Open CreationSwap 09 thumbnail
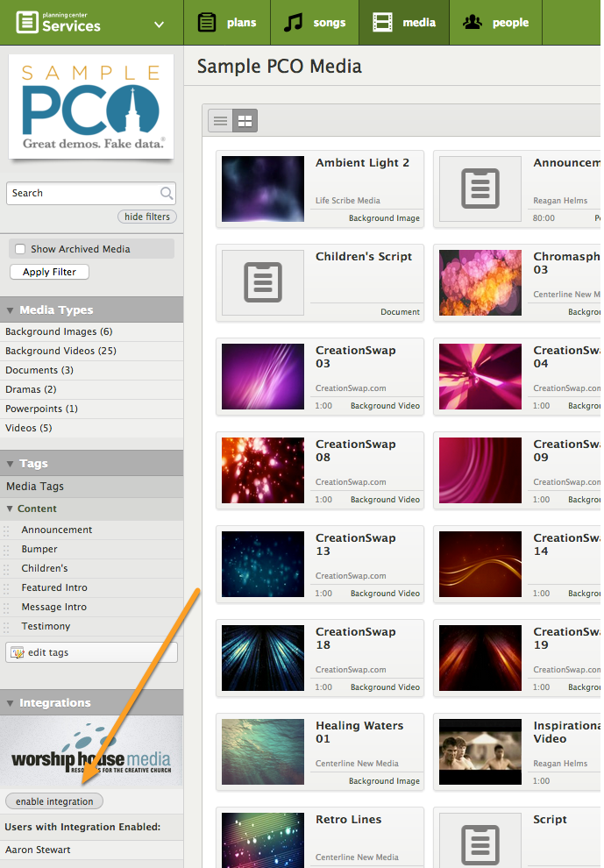 pos(480,471)
